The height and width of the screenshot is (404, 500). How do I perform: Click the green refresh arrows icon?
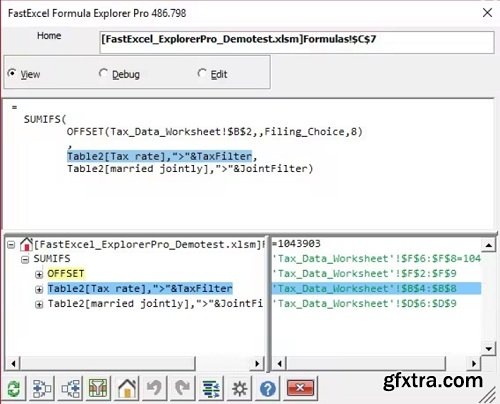pos(14,388)
